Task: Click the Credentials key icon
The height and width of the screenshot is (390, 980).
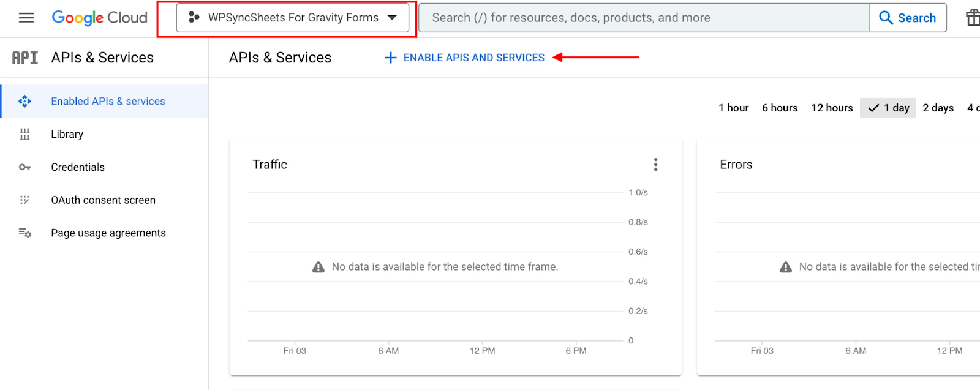Action: click(24, 167)
